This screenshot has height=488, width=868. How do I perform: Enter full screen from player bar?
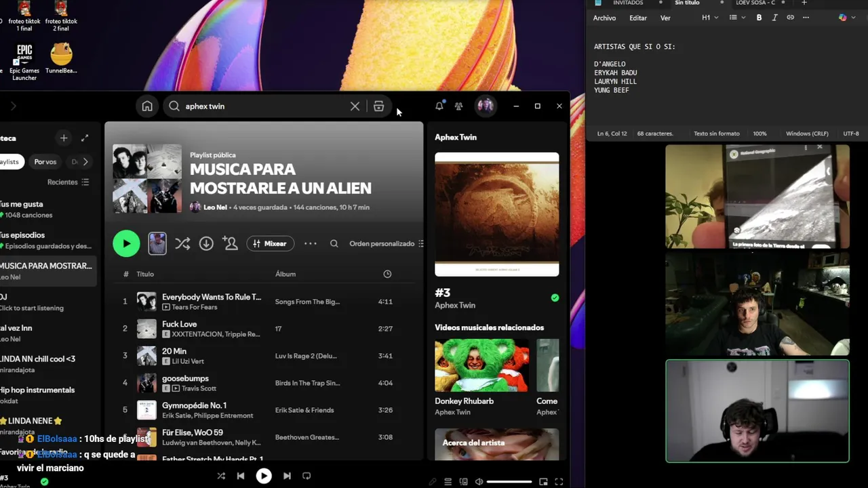559,482
